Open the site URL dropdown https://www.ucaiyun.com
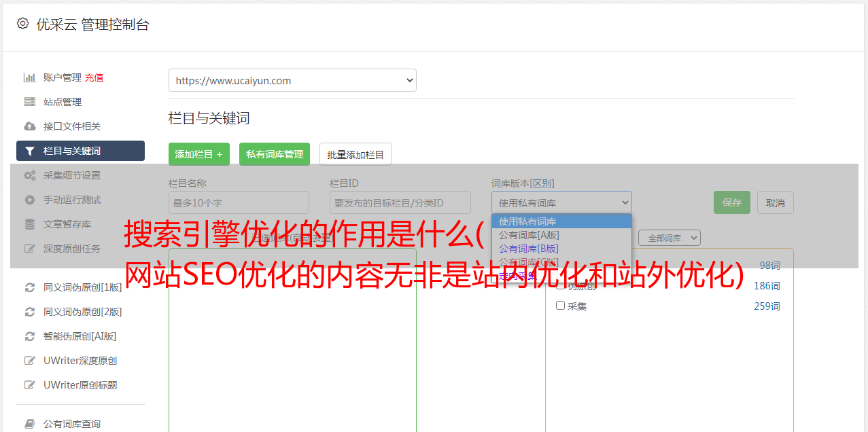 (x=292, y=80)
